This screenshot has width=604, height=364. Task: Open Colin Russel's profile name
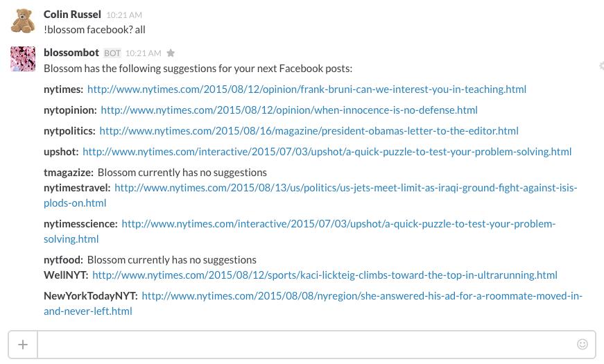point(72,15)
